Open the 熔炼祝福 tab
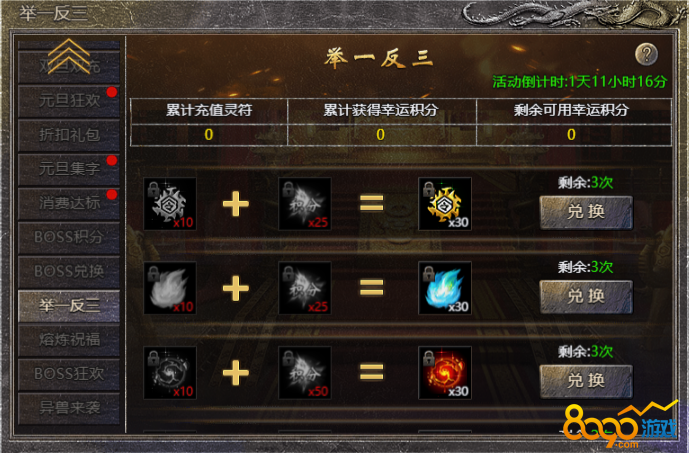Screen dimensions: 689x453 pyautogui.click(x=69, y=340)
